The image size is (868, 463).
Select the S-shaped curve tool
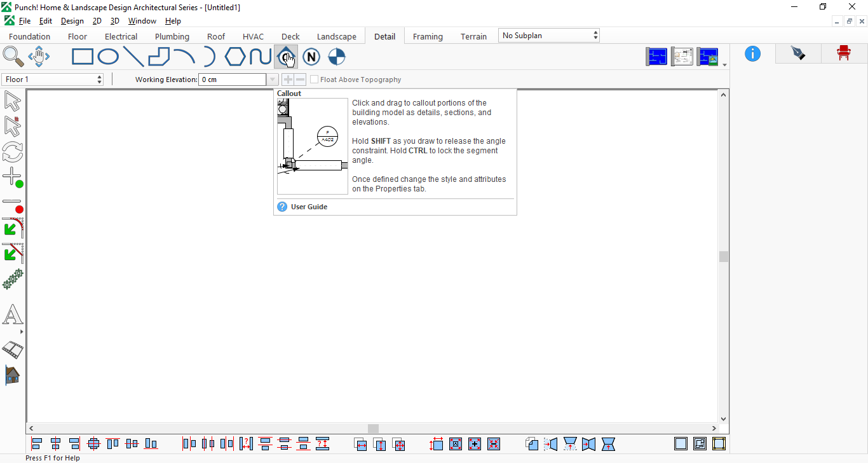tap(261, 57)
